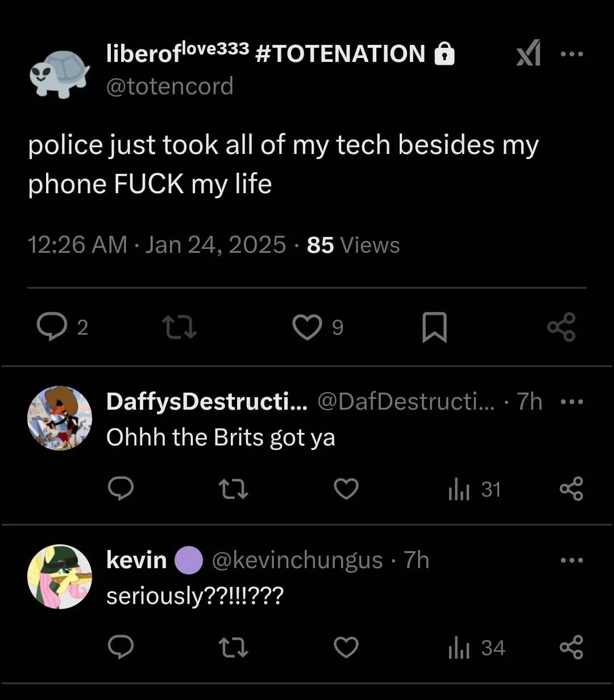Image resolution: width=614 pixels, height=700 pixels.
Task: Click the Grok icon on the main post
Action: pyautogui.click(x=528, y=55)
